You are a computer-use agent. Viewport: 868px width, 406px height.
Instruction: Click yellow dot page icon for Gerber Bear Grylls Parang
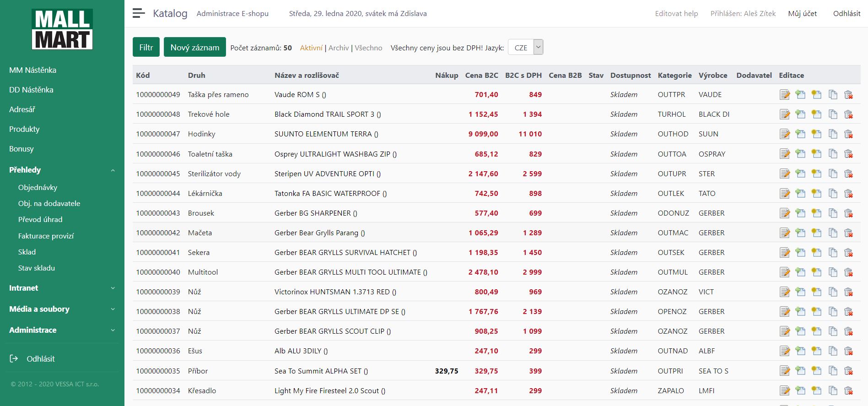[x=816, y=233]
